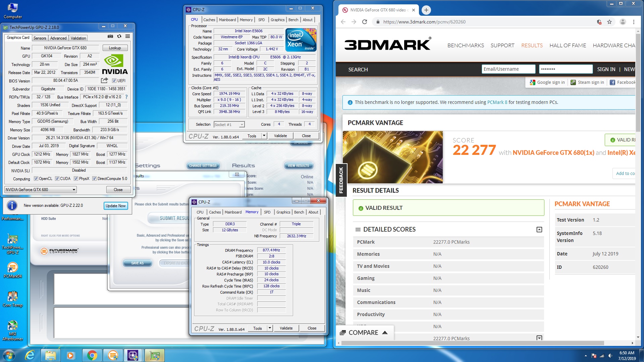Click the Chrome address bar URL
This screenshot has width=644, height=362.
pyautogui.click(x=424, y=22)
